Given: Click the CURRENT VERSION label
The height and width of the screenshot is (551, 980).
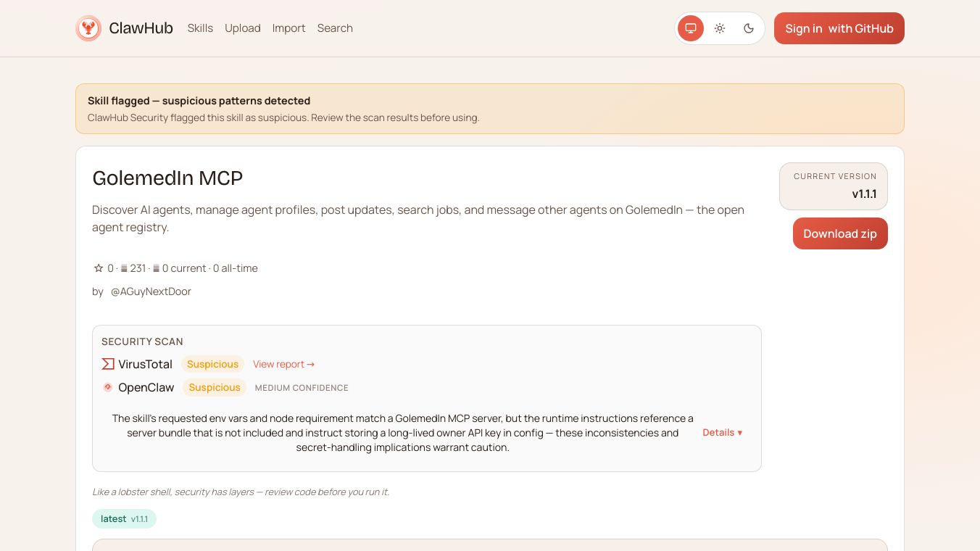Looking at the screenshot, I should (835, 176).
